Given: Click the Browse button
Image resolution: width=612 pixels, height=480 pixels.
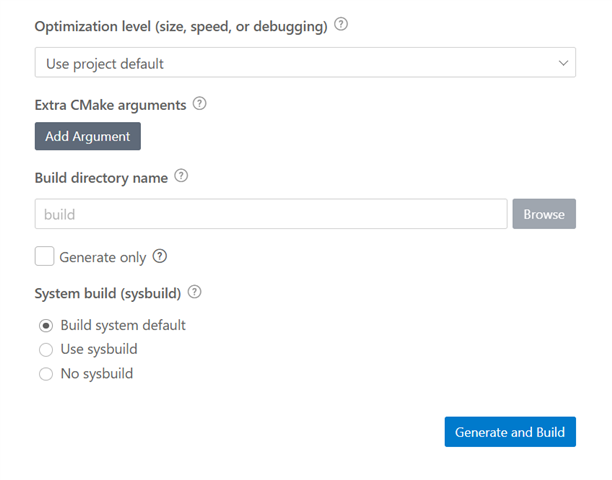Looking at the screenshot, I should click(x=544, y=214).
